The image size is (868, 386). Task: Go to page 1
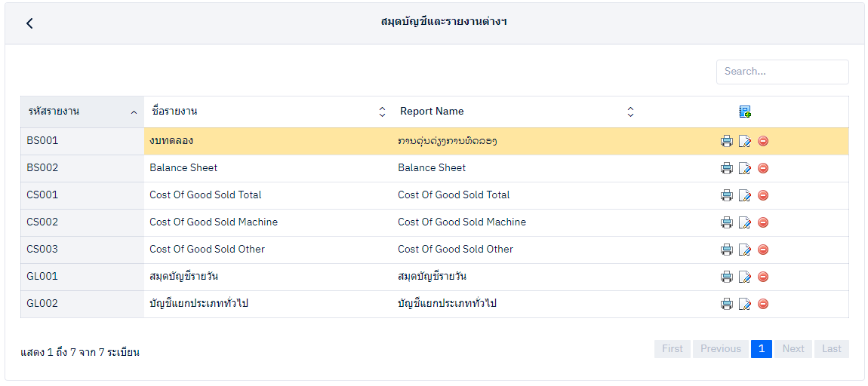pyautogui.click(x=761, y=348)
